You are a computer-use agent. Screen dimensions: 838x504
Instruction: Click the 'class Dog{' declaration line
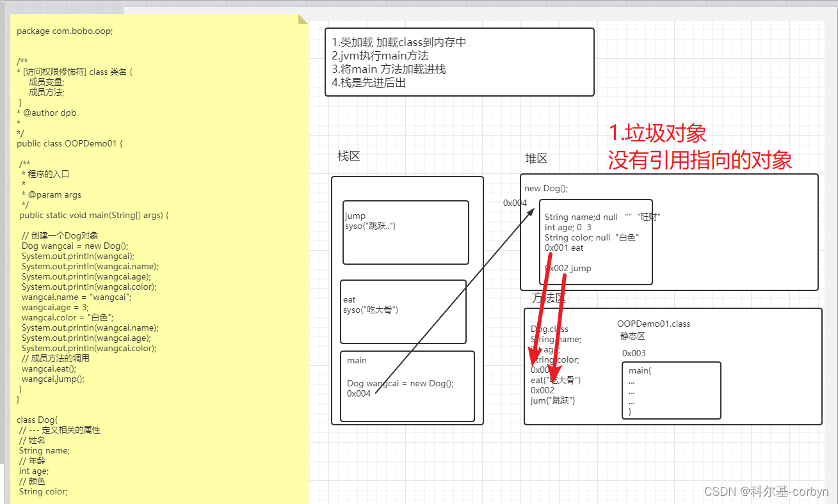click(37, 420)
